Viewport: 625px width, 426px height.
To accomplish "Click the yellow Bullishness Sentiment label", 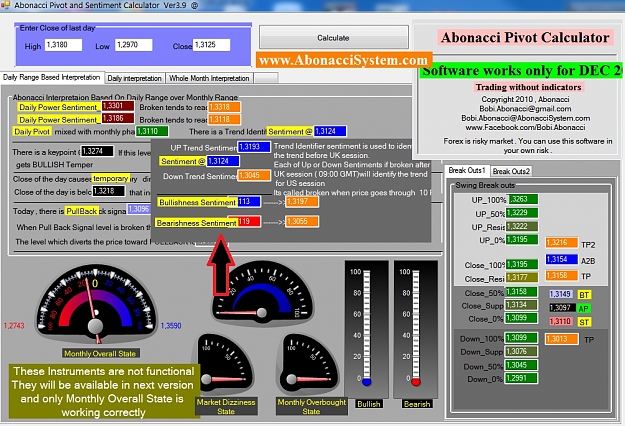I will pos(197,202).
